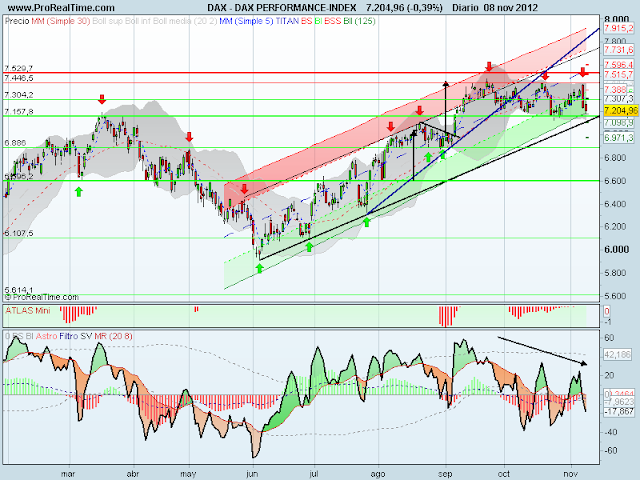
Task: Select the 6.886 level label
Action: tap(15, 142)
